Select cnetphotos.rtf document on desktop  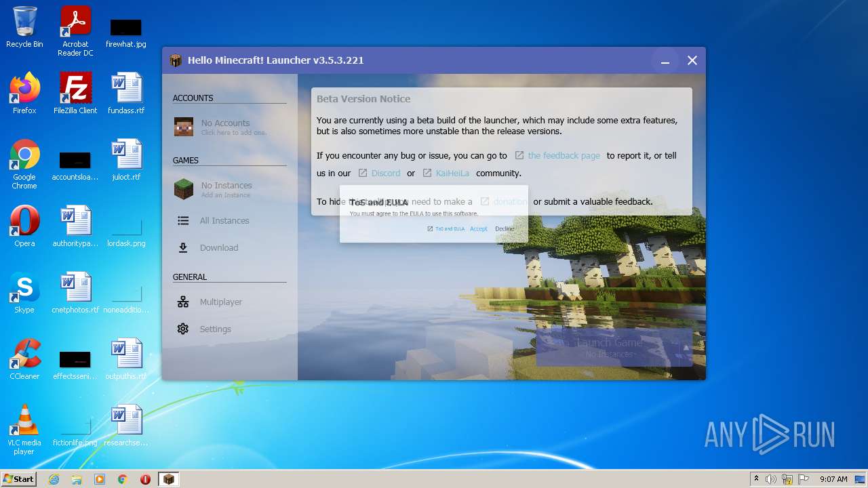(x=75, y=293)
